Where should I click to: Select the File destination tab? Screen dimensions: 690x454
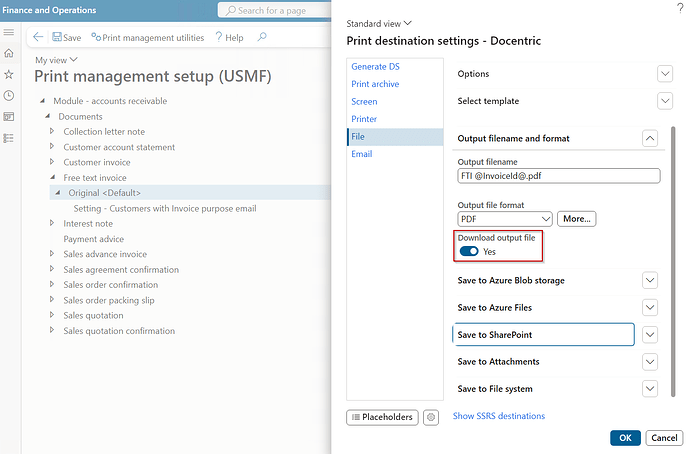click(x=395, y=137)
